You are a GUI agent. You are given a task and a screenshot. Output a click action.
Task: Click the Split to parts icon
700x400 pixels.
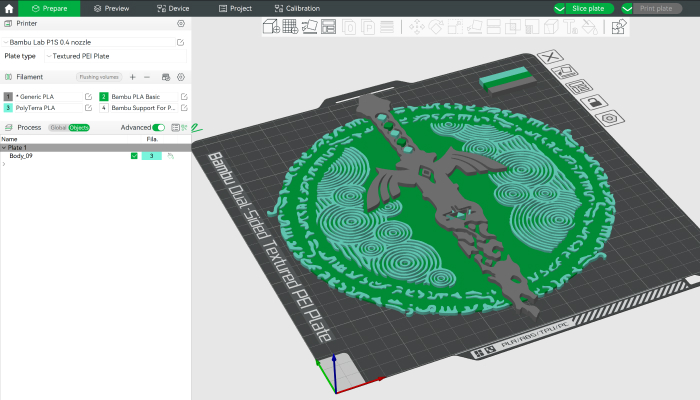point(368,27)
